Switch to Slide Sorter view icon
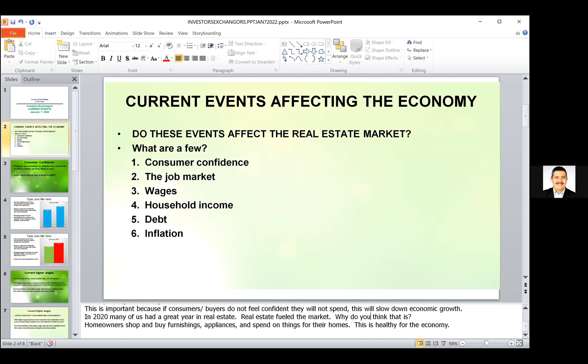Viewport: 588px width, 364px height. (428, 343)
